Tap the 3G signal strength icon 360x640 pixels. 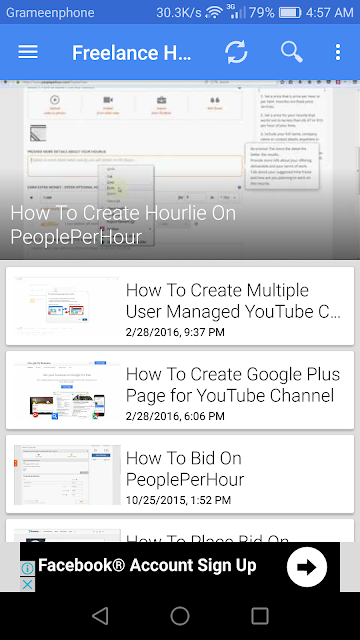coord(236,11)
